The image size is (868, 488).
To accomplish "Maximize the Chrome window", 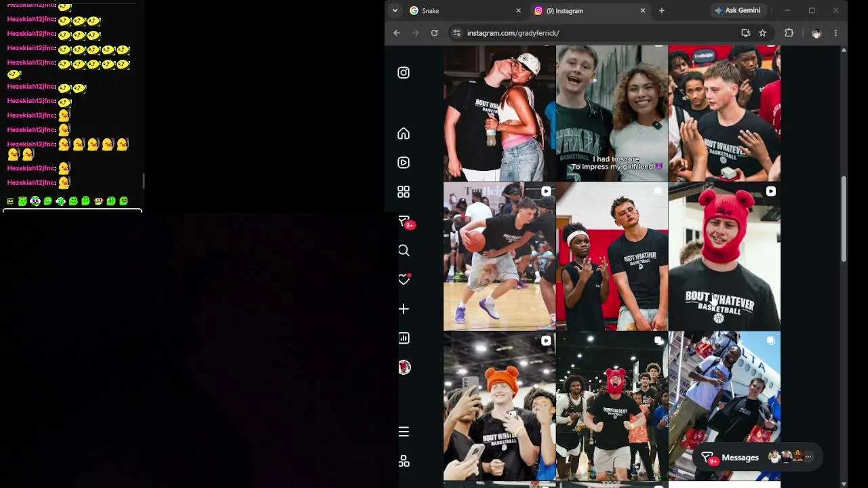I will (x=812, y=10).
